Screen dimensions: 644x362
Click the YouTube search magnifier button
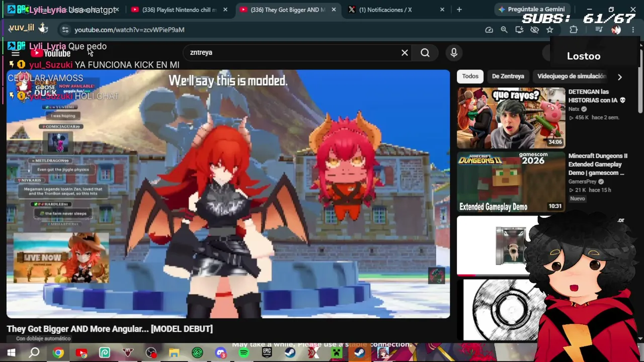point(425,52)
